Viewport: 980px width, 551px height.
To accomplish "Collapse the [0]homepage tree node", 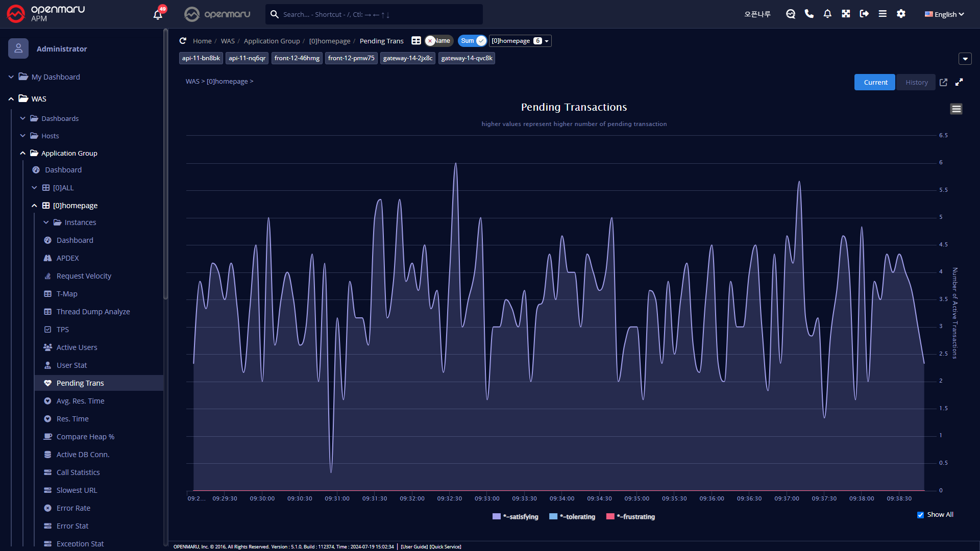I will 34,206.
